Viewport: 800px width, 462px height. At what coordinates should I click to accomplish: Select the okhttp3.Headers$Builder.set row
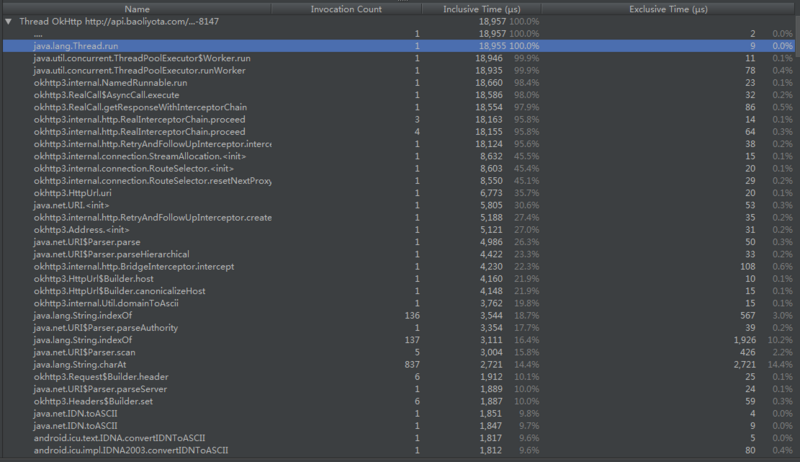coord(398,401)
